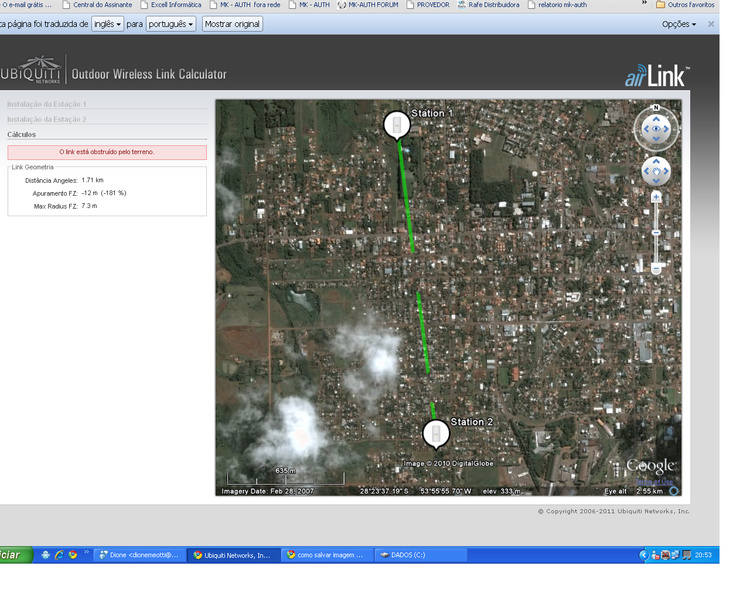
Task: Switch to the como salvar imagem taskbar window
Action: [x=325, y=555]
